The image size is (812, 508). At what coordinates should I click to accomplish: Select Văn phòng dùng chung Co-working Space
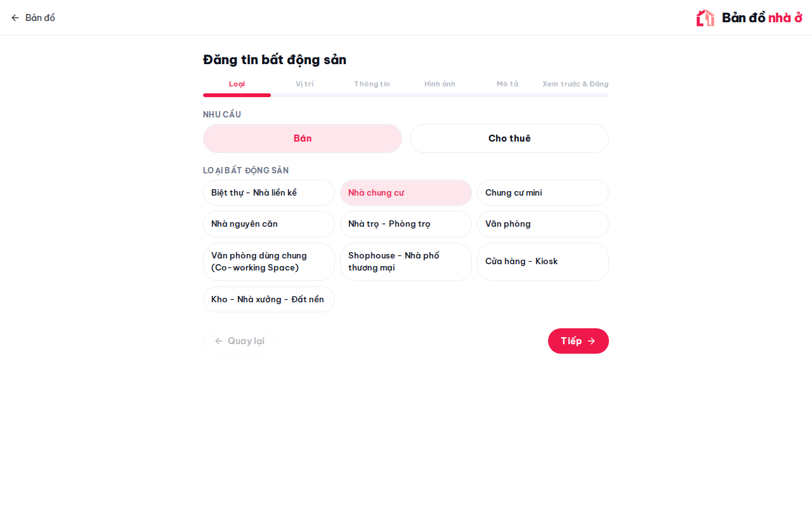point(269,262)
